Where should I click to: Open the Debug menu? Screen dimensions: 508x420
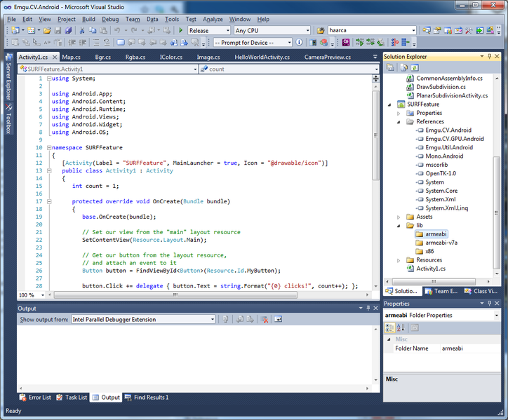(110, 19)
